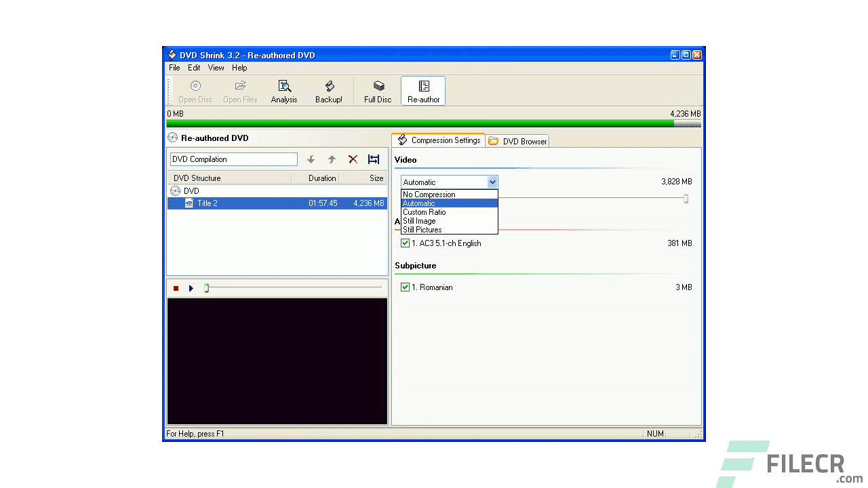Uncheck the AC3 5.1-ch English audio track
The width and height of the screenshot is (868, 488).
[x=405, y=243]
